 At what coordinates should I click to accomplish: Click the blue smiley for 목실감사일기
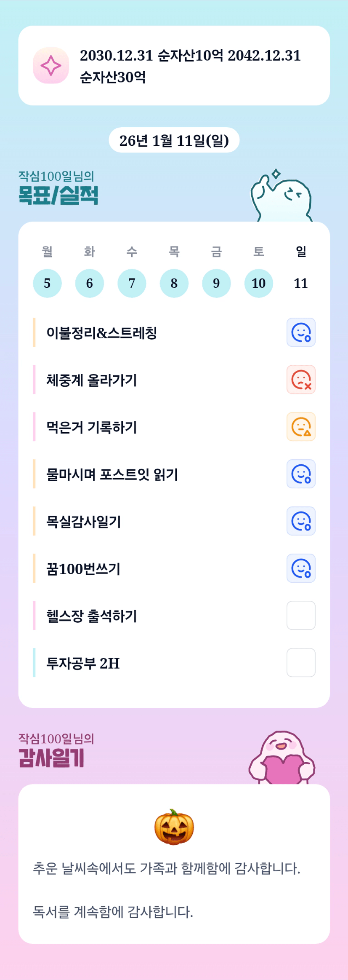tap(301, 521)
